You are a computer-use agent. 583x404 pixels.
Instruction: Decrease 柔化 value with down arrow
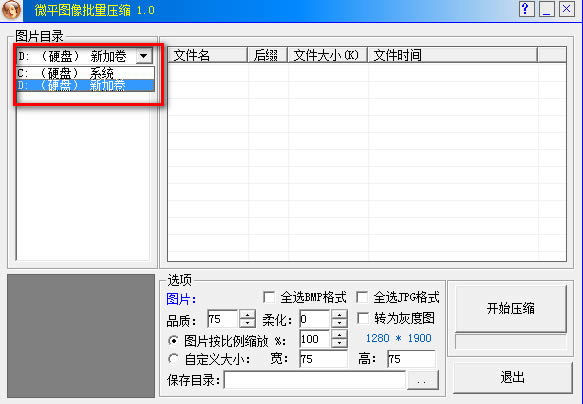pyautogui.click(x=339, y=323)
